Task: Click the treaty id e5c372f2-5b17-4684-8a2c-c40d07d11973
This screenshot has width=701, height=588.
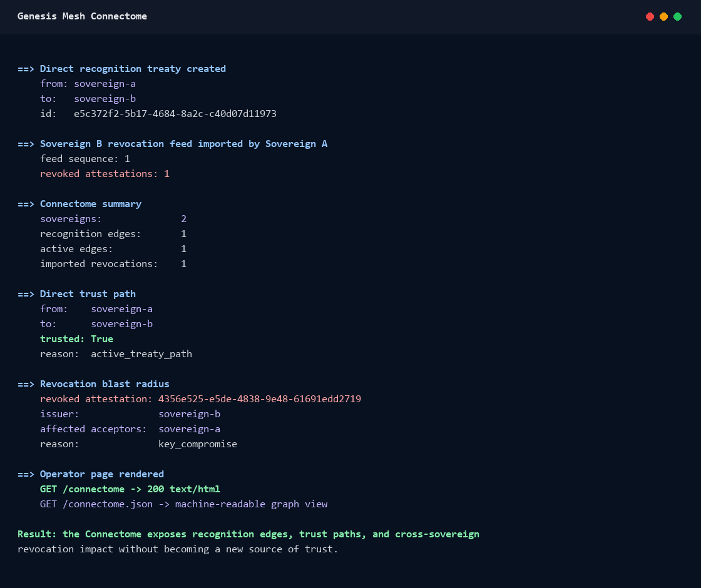Action: pos(175,113)
